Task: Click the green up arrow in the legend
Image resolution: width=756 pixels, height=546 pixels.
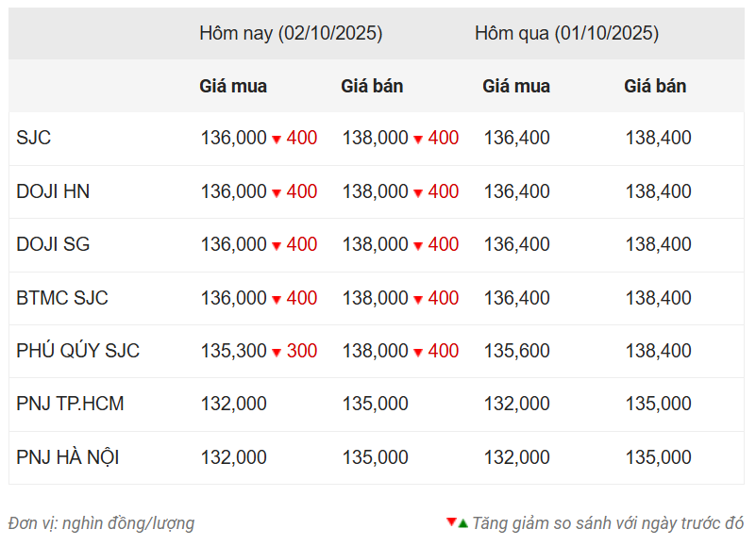Action: pyautogui.click(x=462, y=523)
